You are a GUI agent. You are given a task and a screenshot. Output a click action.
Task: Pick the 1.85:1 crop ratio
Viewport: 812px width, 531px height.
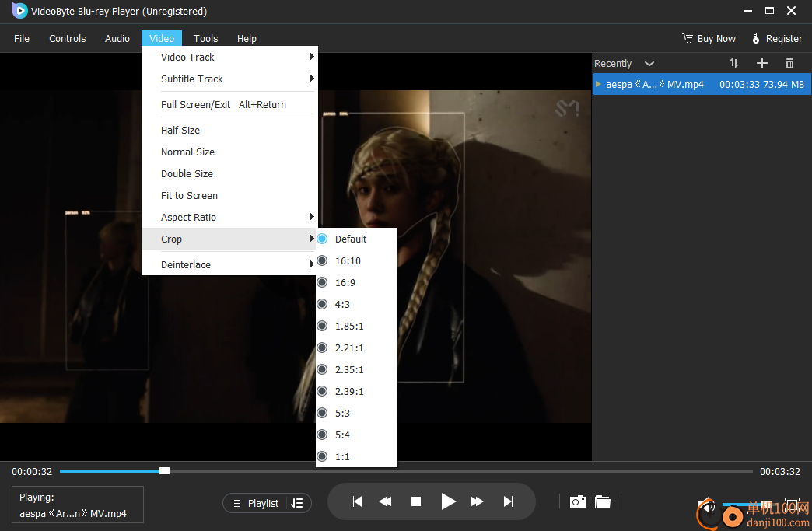tap(356, 326)
